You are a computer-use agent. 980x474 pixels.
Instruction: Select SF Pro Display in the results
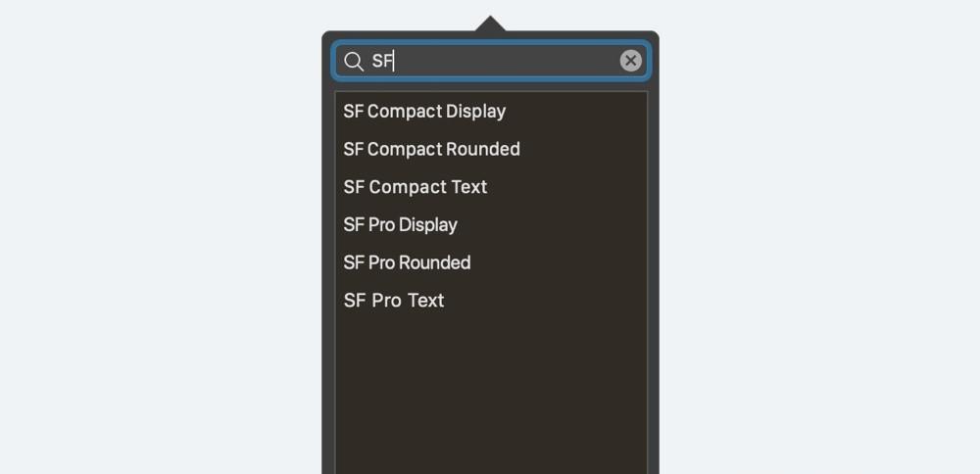[491, 224]
